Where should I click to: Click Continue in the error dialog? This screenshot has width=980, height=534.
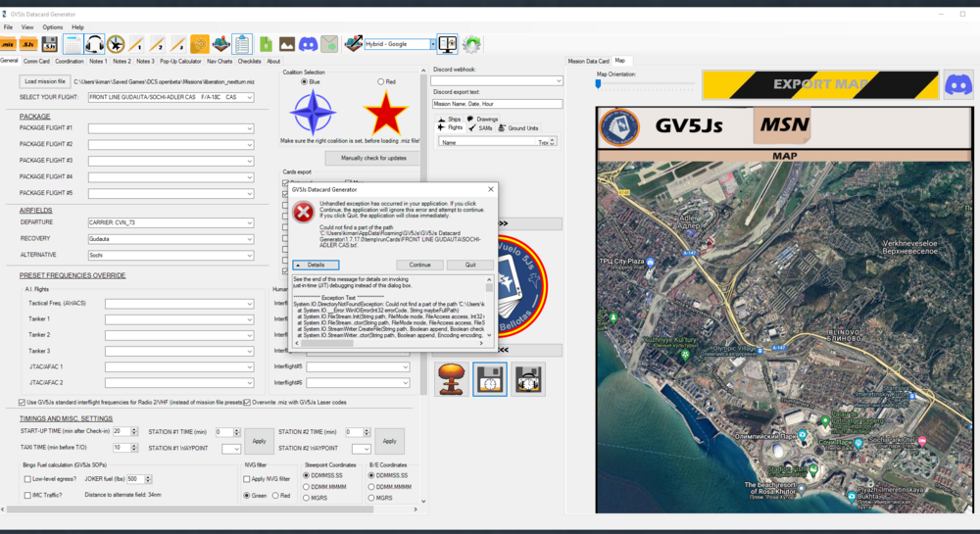419,265
